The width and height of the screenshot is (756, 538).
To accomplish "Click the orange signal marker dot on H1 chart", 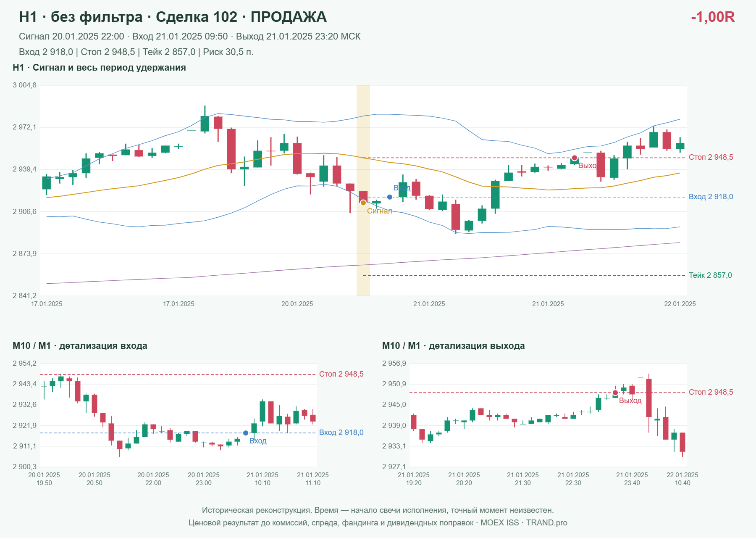I will point(363,203).
